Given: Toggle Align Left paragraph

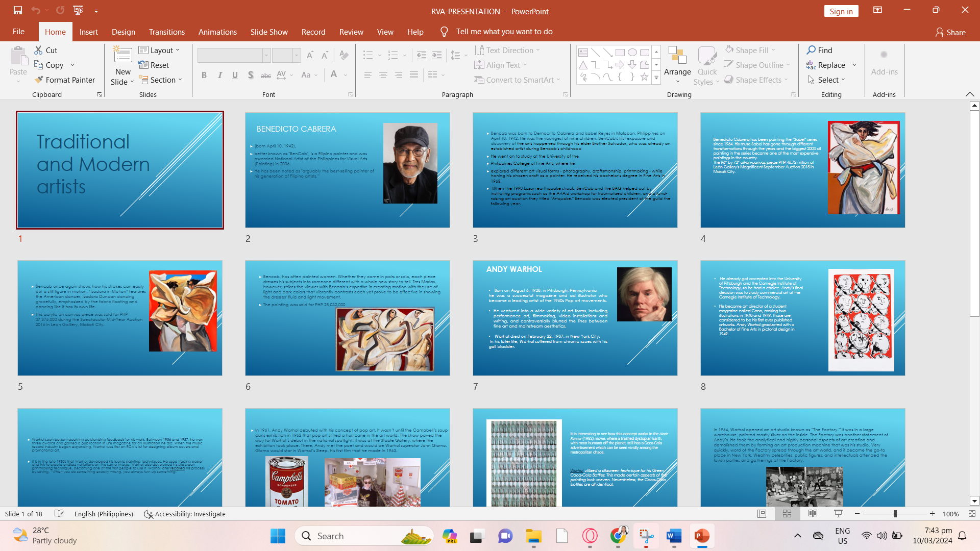Looking at the screenshot, I should click(x=367, y=75).
